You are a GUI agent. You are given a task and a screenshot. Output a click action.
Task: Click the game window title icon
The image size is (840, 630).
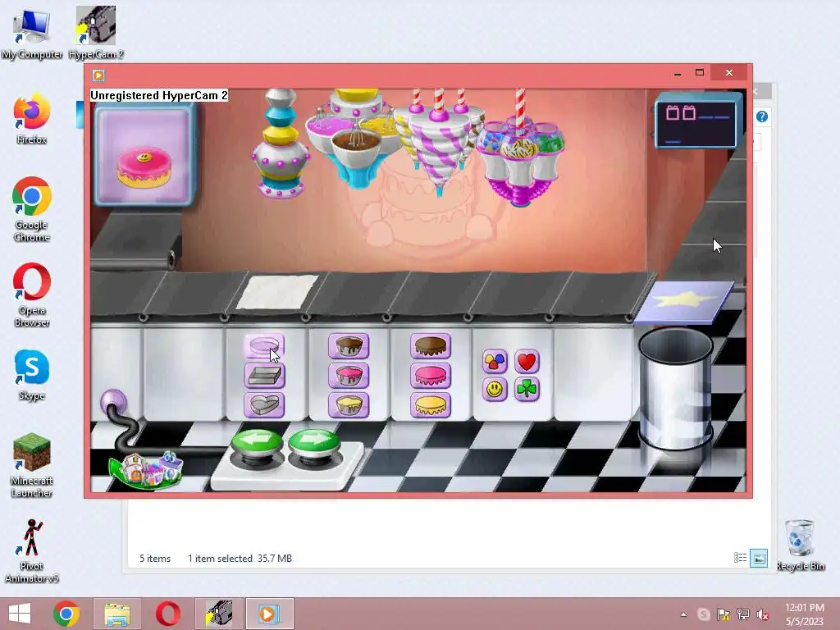[x=98, y=75]
